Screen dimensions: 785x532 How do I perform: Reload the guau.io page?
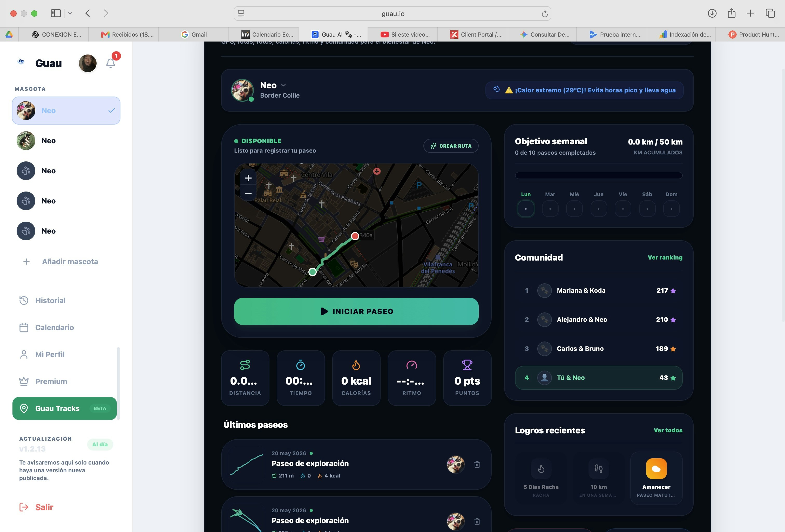(545, 13)
